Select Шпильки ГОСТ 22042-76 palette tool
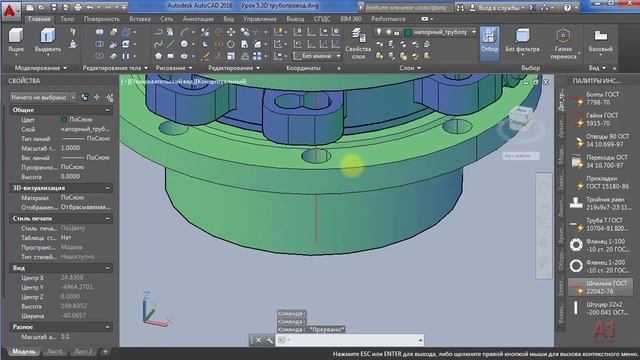The width and height of the screenshot is (640, 360). click(600, 287)
